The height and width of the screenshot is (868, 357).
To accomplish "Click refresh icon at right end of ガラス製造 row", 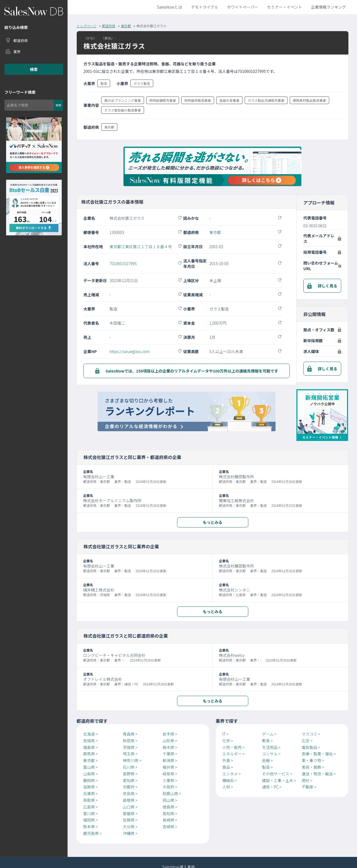I will (x=279, y=308).
